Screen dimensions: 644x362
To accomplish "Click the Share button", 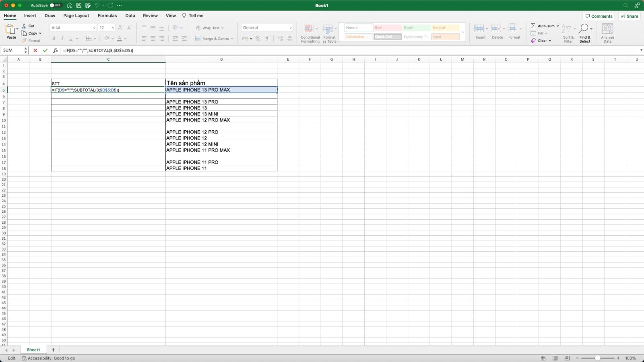I will 630,16.
